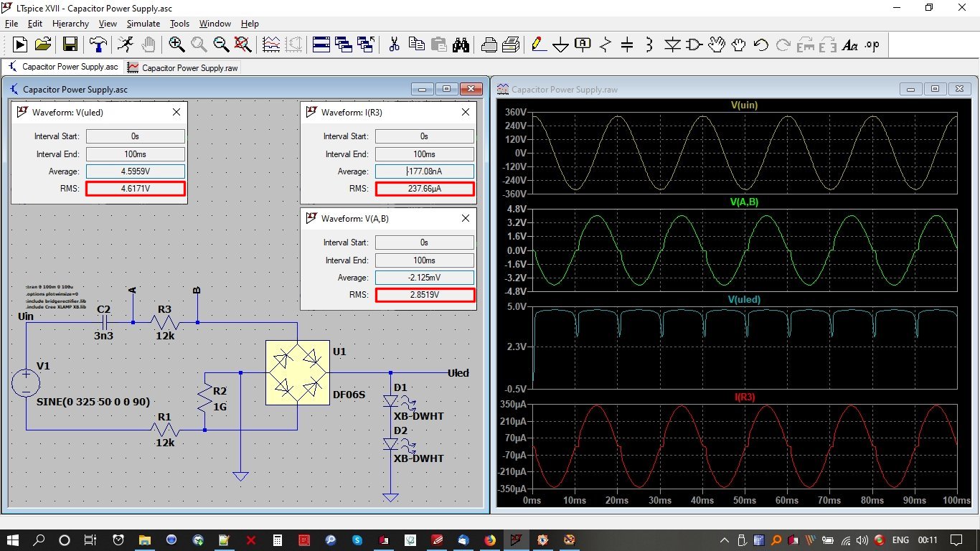The width and height of the screenshot is (980, 551).
Task: Open the Simulate menu
Action: coord(143,24)
